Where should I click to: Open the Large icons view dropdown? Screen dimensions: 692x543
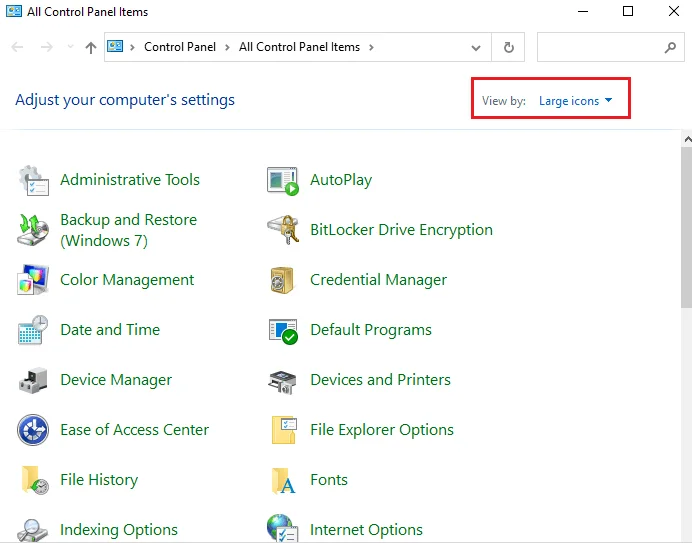point(575,101)
